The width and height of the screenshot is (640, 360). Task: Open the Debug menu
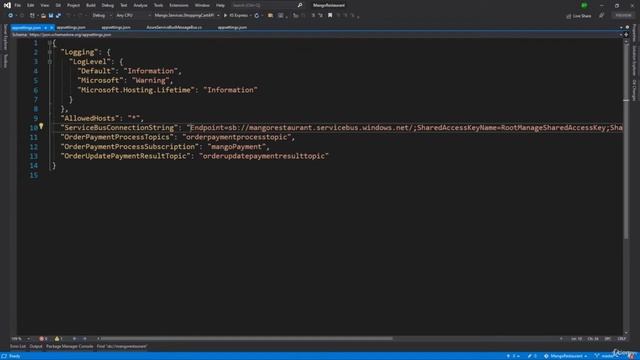tap(108, 5)
